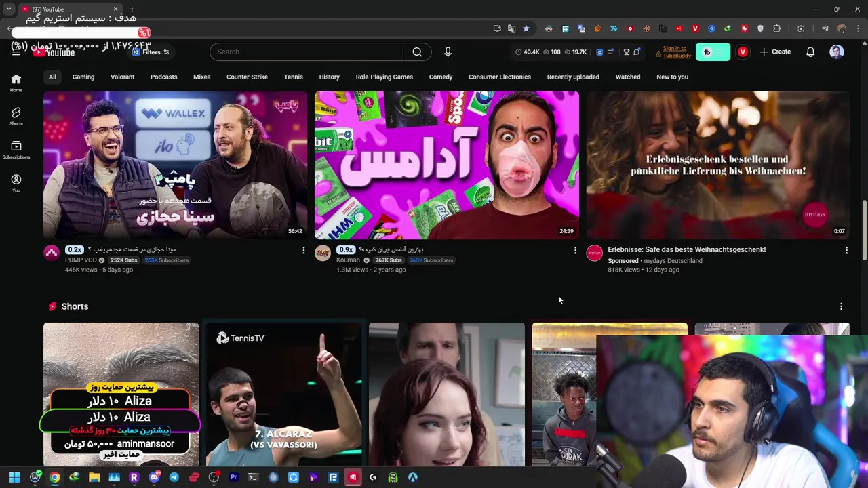Select the New to you chip

tap(672, 77)
